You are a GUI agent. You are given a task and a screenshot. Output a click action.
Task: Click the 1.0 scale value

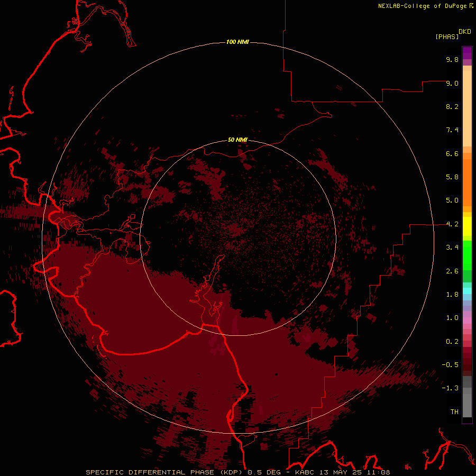tap(452, 318)
